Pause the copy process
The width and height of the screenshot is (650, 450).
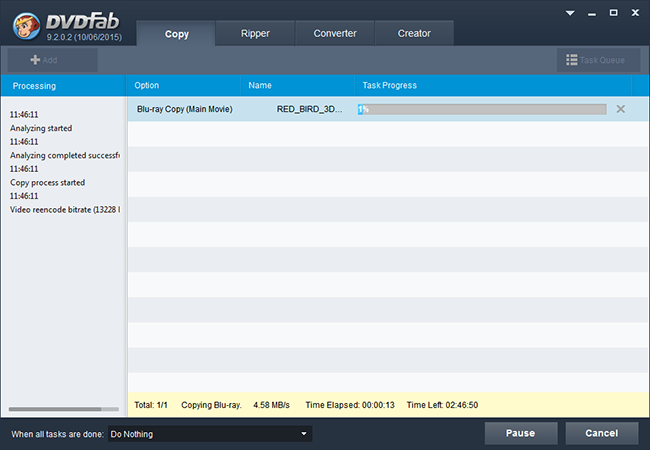point(521,433)
